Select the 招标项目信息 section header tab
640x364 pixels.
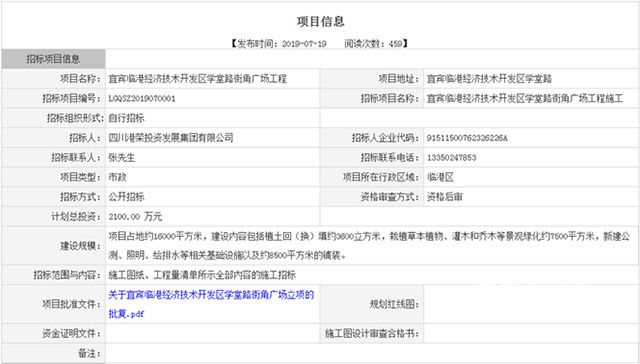[x=53, y=59]
